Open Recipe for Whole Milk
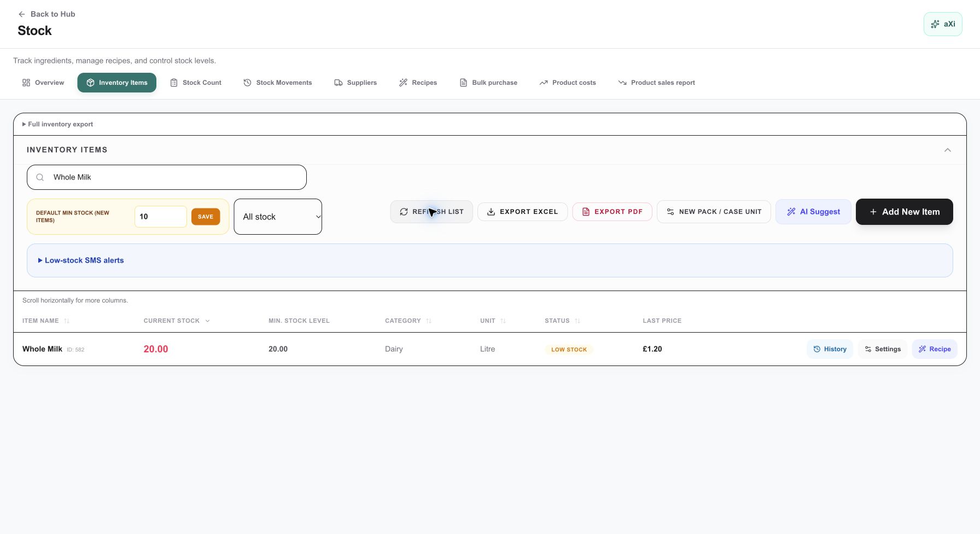Screen dimensions: 980x534 [x=935, y=349]
